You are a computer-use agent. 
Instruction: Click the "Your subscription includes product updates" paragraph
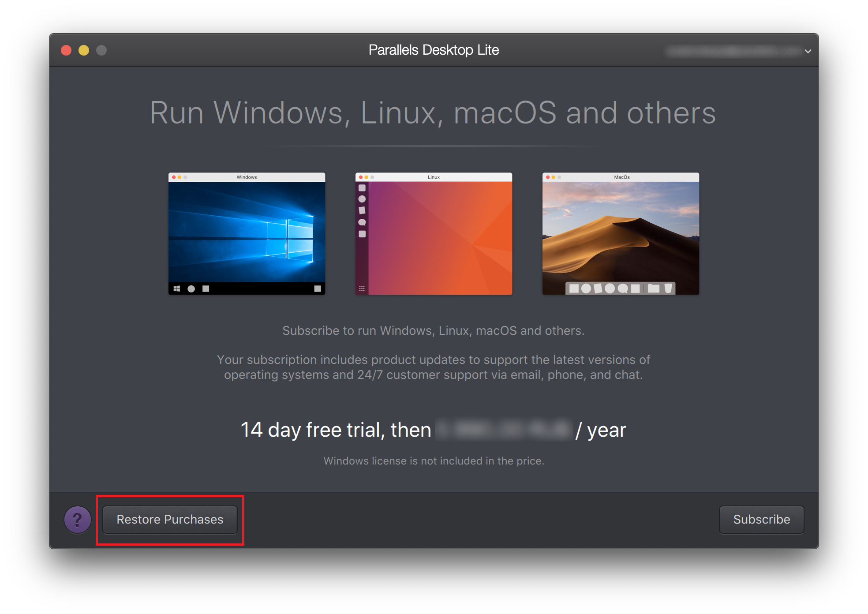tap(434, 367)
